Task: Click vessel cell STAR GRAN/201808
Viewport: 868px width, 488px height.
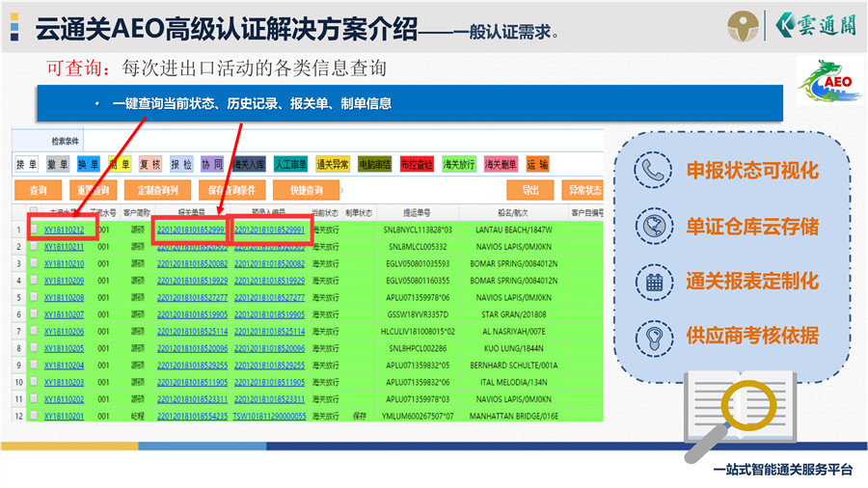Action: [x=514, y=314]
